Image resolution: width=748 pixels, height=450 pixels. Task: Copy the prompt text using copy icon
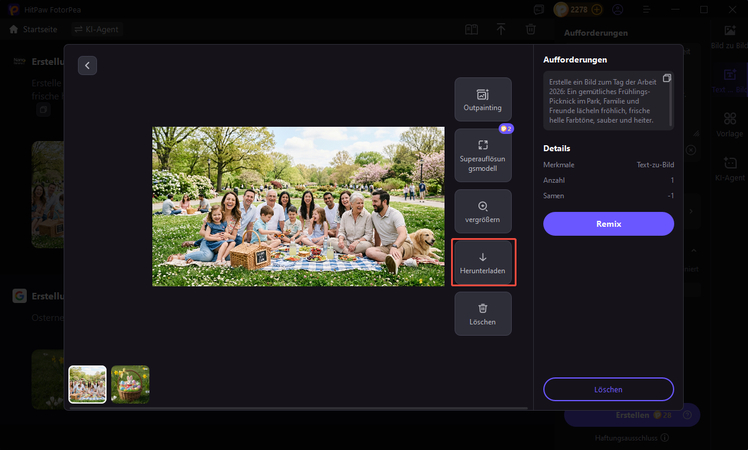coord(666,78)
